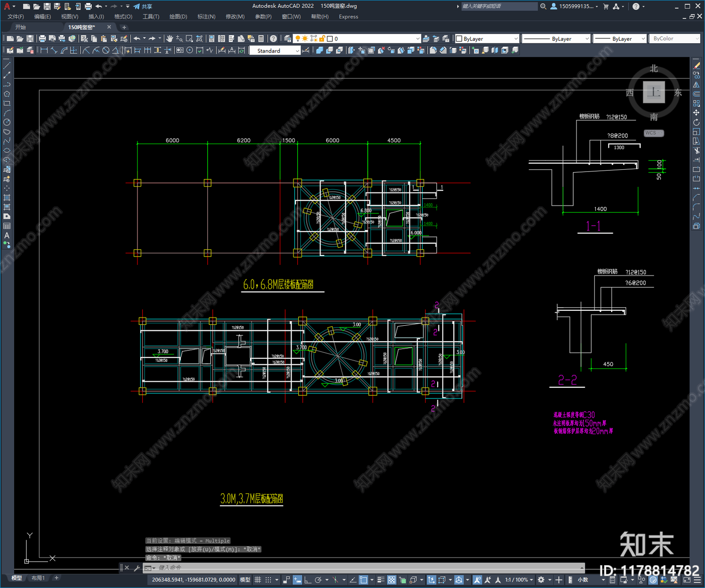Viewport: 705px width, 588px height.
Task: Toggle the drawing grid display
Action: [x=258, y=580]
